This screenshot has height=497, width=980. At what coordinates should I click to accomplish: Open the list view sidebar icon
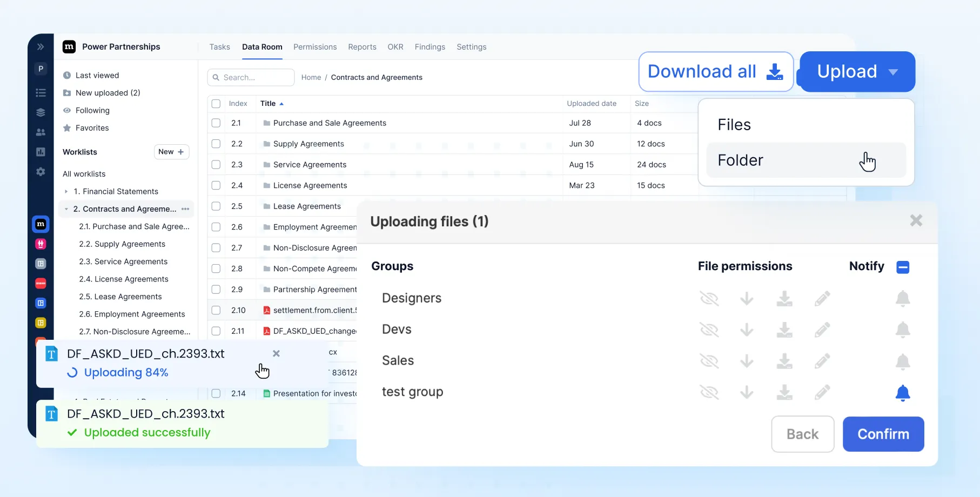pyautogui.click(x=41, y=93)
